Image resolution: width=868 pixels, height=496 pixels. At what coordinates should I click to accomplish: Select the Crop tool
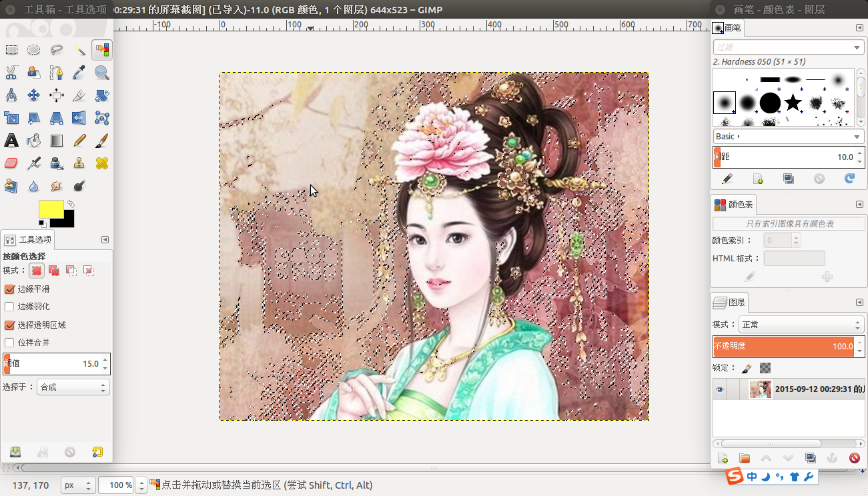(x=79, y=95)
